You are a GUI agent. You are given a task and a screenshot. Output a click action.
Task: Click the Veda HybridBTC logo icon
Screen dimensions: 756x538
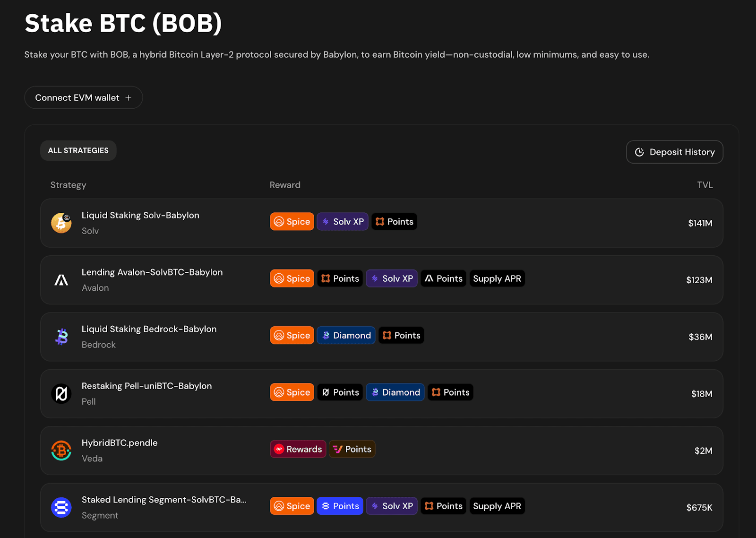click(61, 451)
